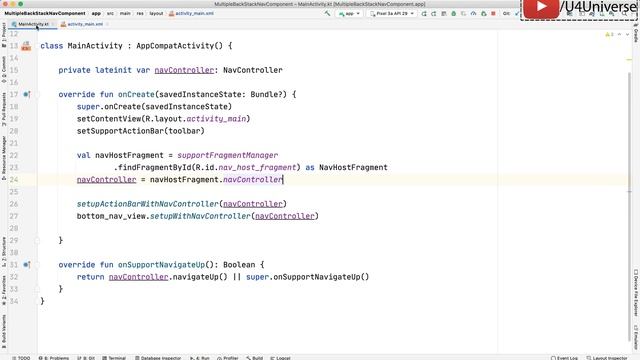Place cursor on 'setSupportActionBar(toolbar)' line
640x360 pixels.
[140, 131]
